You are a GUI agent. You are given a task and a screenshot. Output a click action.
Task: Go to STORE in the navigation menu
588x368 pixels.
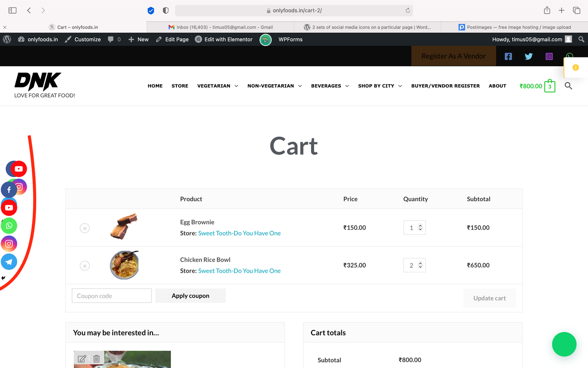[180, 86]
